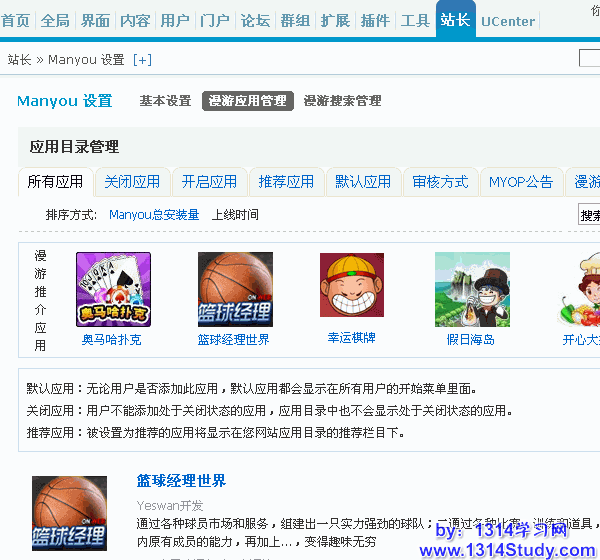
Task: Sort apps by 上线时间
Action: [x=235, y=215]
